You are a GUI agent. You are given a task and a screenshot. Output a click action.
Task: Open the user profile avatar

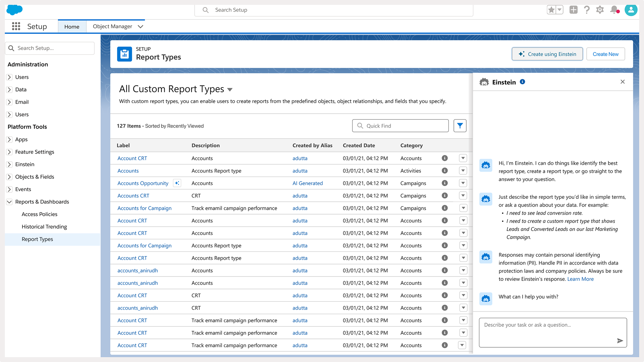(631, 10)
